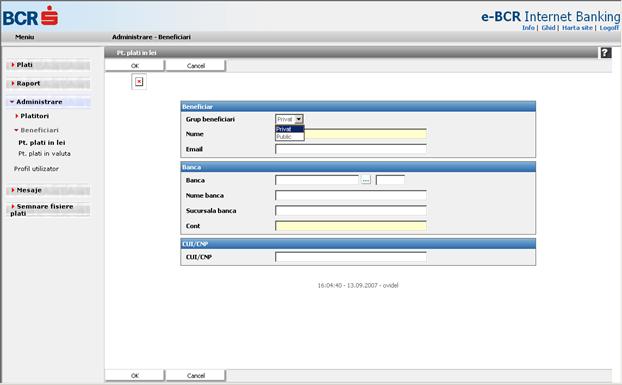Image resolution: width=622 pixels, height=385 pixels.
Task: Click the bottom Cancel button
Action: 196,375
